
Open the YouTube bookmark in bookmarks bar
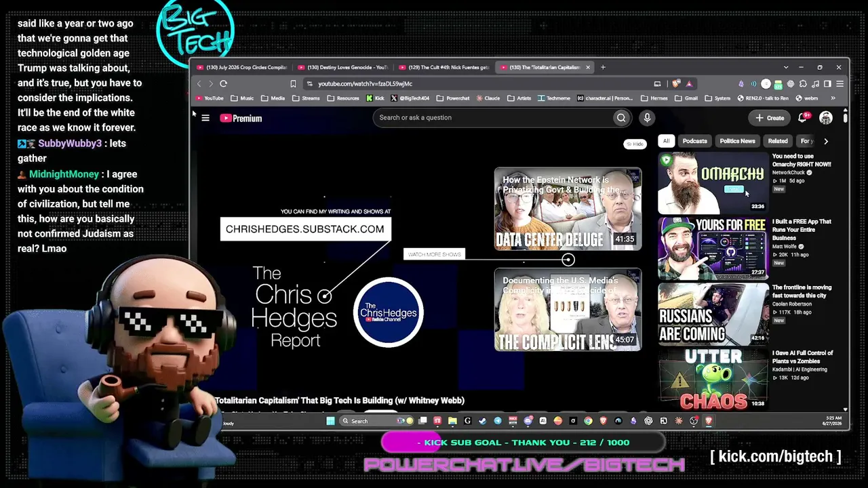click(x=210, y=98)
